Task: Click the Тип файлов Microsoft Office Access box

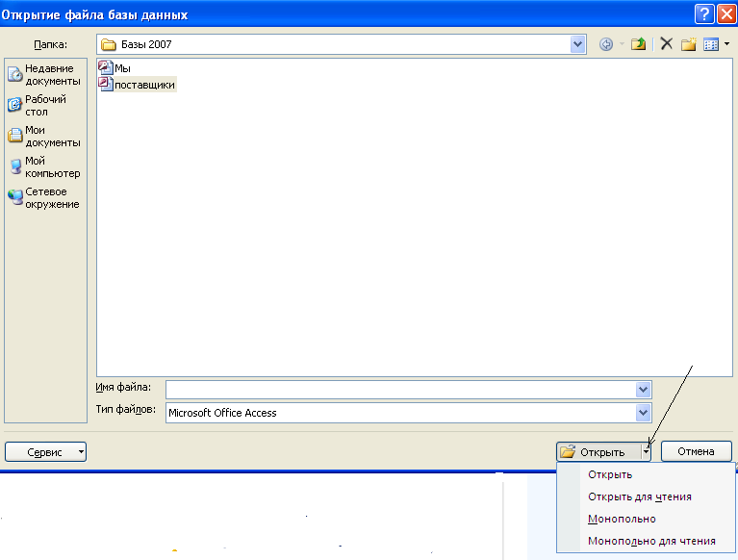Action: (400, 413)
